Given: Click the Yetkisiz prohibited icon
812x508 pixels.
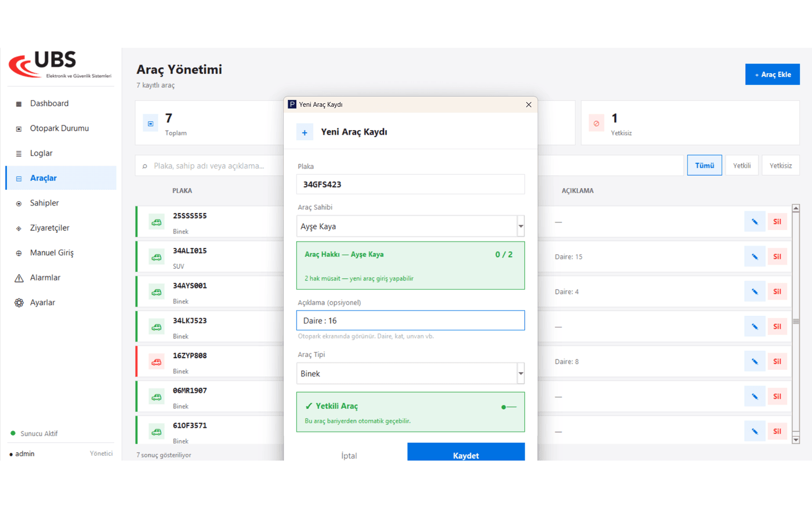Looking at the screenshot, I should pos(596,124).
